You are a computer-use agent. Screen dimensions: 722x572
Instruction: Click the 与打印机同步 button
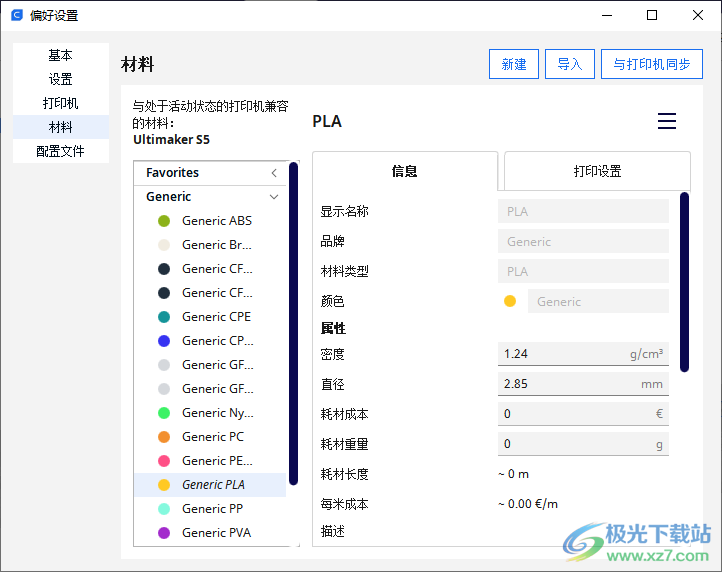tap(652, 64)
